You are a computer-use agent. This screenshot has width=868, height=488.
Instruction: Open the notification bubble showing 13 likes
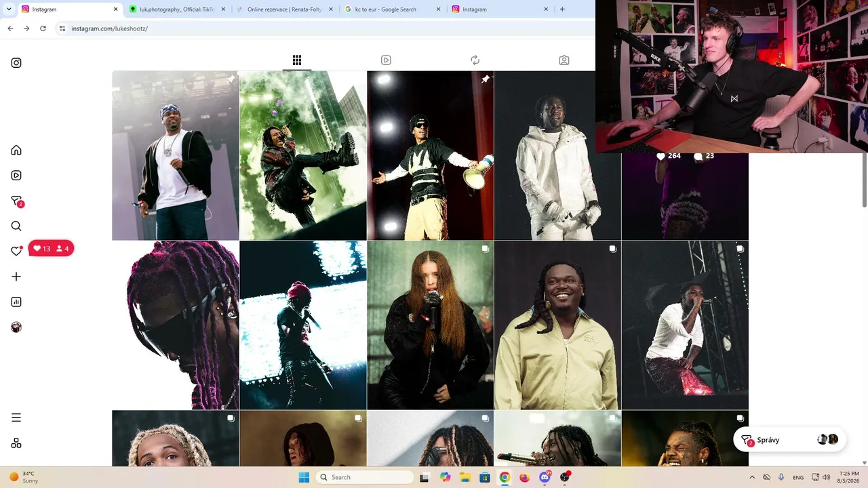pos(51,249)
